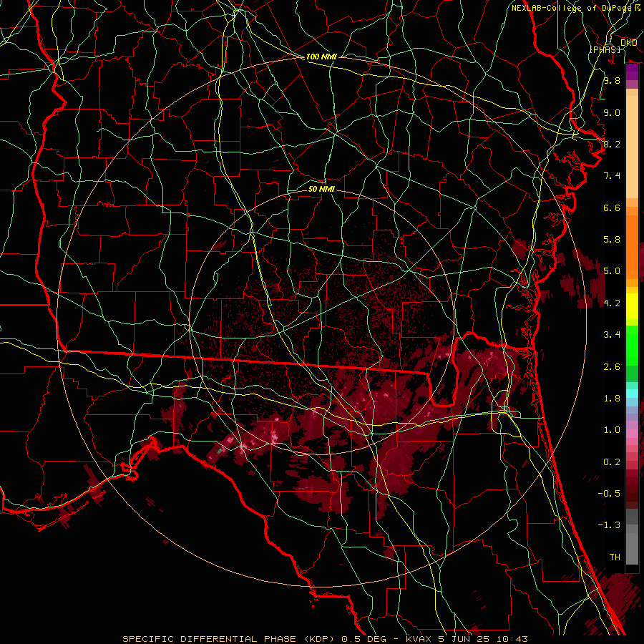This screenshot has height=644, width=644.
Task: Click the 4.2 legend value
Action: (612, 303)
